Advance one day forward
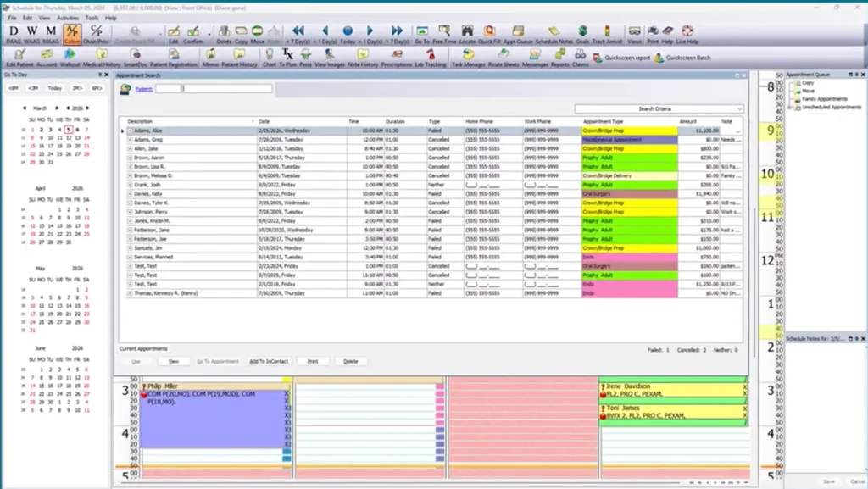Viewport: 868px width, 489px height. point(370,34)
